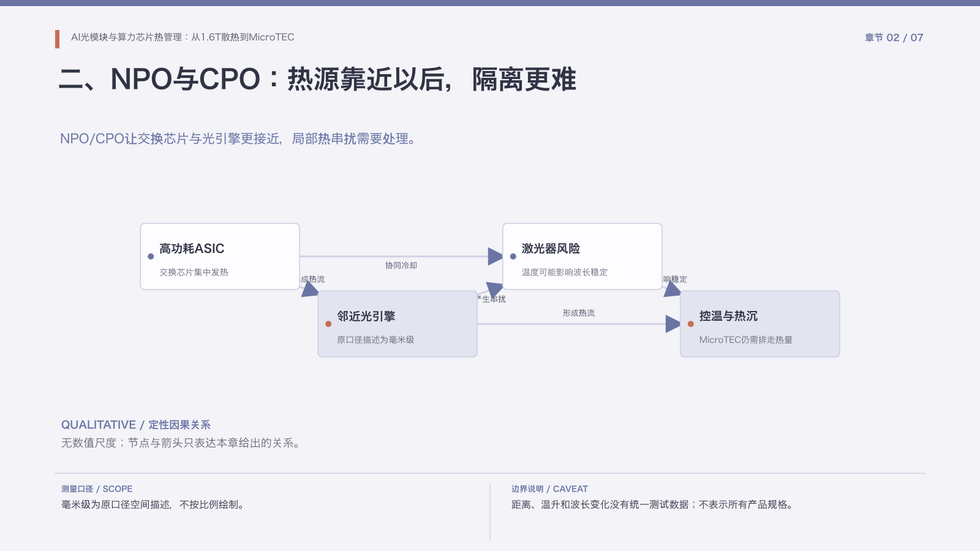Screen dimensions: 980x551
Task: Click the "测量口径 / SCOPE" label
Action: 97,489
